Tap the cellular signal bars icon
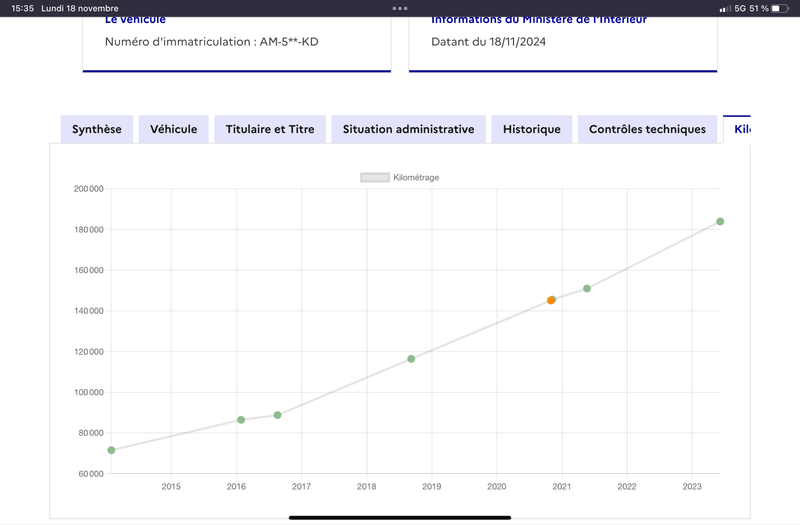This screenshot has height=525, width=800. [725, 9]
